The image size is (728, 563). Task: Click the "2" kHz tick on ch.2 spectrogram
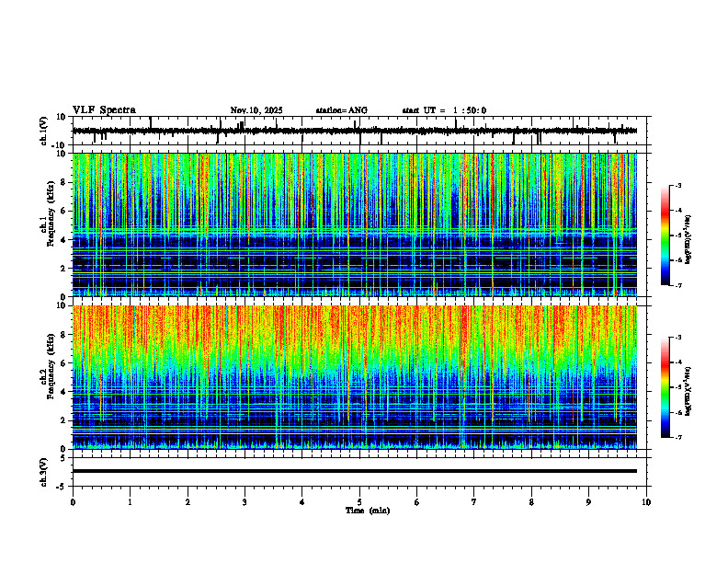(64, 420)
